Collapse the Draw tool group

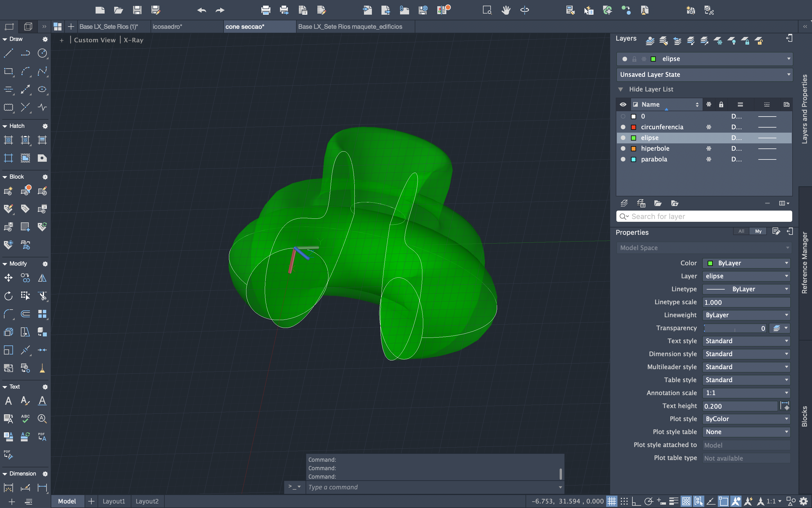[5, 39]
